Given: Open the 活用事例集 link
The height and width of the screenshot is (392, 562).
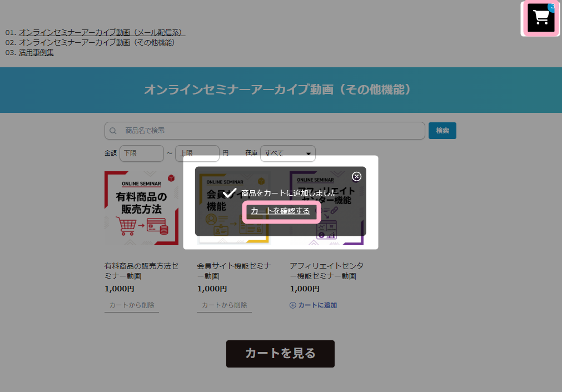Looking at the screenshot, I should pyautogui.click(x=36, y=52).
